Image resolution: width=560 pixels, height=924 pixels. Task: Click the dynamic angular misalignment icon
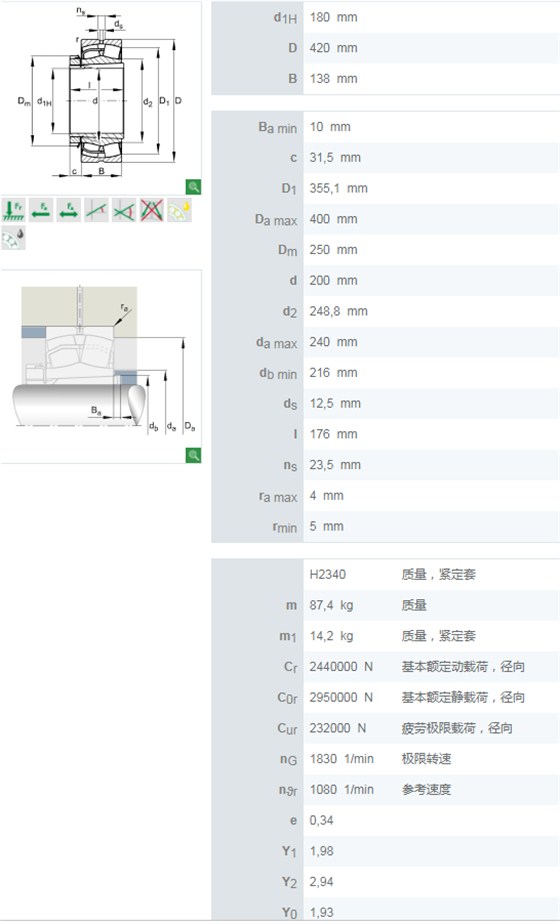(x=124, y=210)
